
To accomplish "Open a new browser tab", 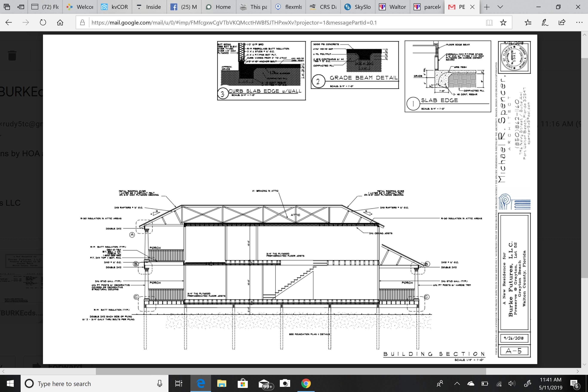I will click(487, 7).
